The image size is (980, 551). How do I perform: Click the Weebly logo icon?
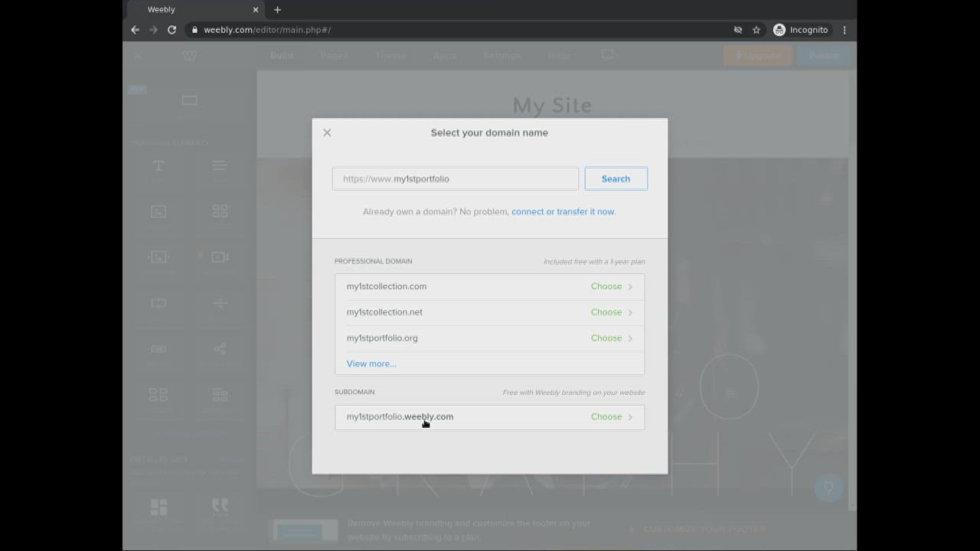click(x=190, y=56)
